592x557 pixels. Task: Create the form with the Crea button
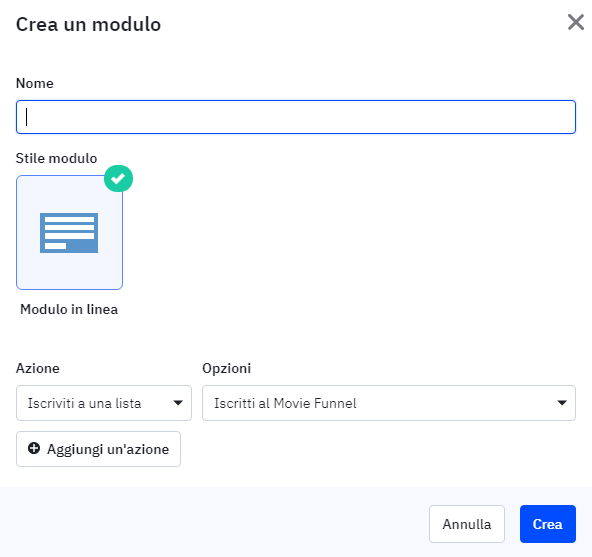click(548, 524)
